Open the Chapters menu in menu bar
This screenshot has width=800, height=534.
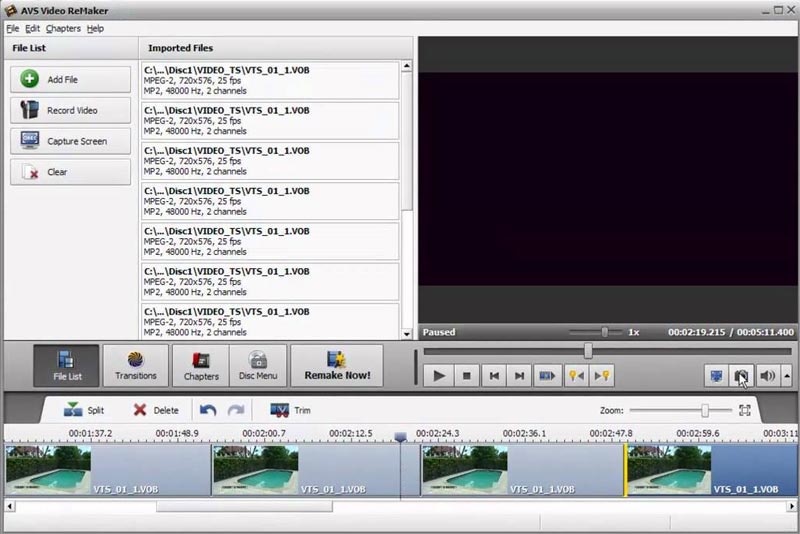[63, 29]
